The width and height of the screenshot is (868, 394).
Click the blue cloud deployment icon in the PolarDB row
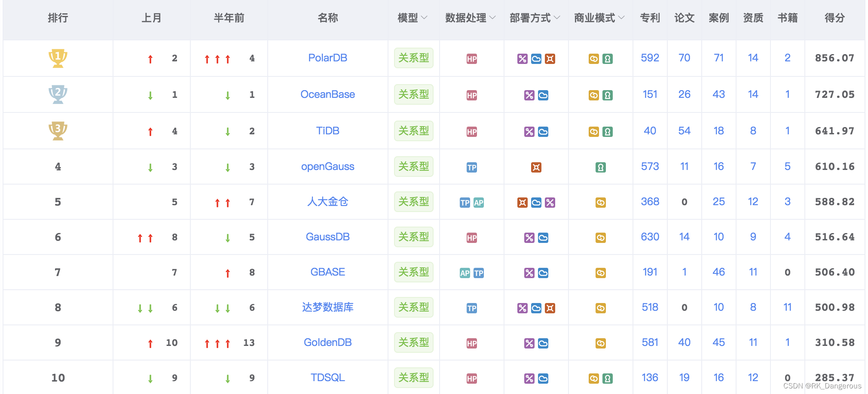click(536, 59)
